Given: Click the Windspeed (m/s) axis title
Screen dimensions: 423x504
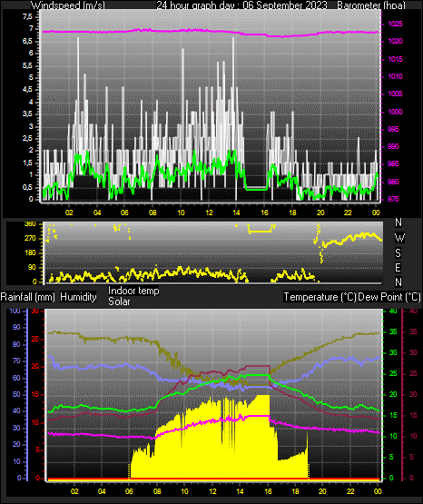Looking at the screenshot, I should (x=68, y=5).
